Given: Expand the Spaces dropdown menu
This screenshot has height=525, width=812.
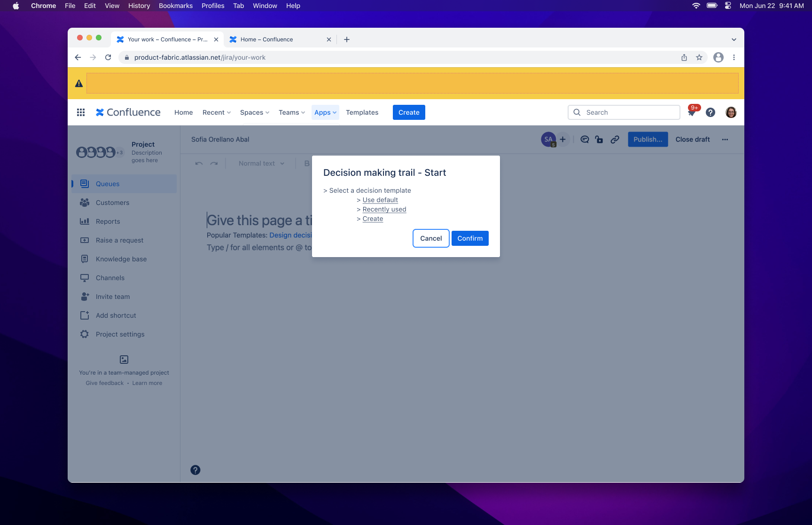Looking at the screenshot, I should [254, 112].
